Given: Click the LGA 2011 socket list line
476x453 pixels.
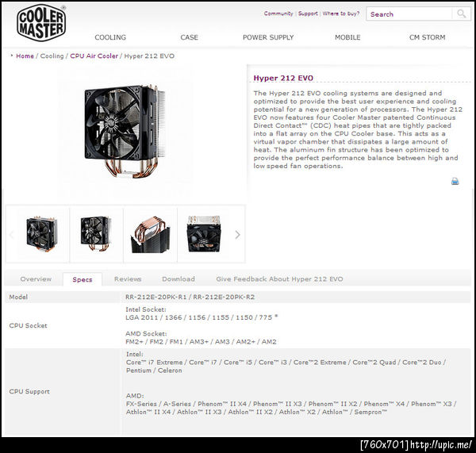Looking at the screenshot, I should (202, 317).
